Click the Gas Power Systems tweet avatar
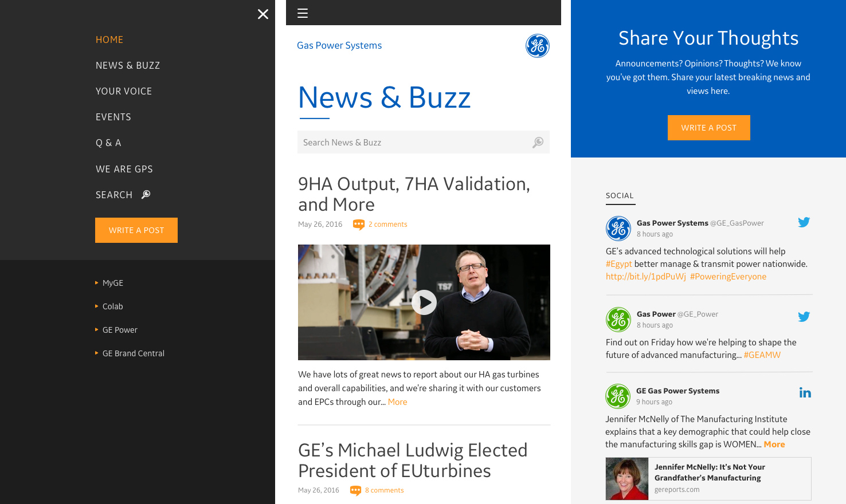846x504 pixels. (618, 229)
